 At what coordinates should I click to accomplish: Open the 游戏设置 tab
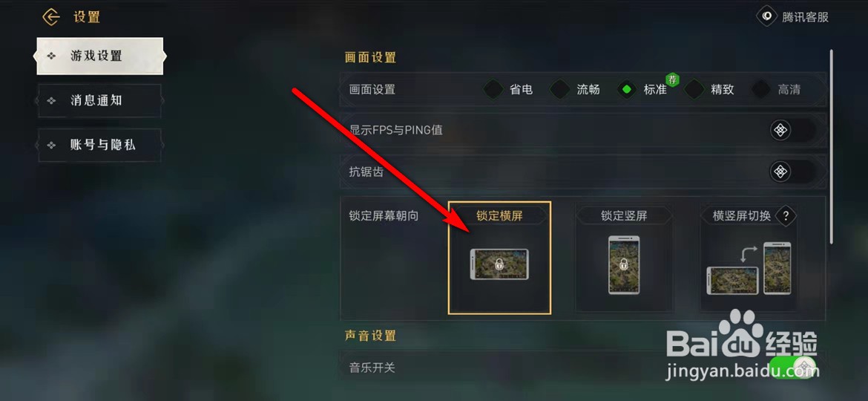point(100,56)
